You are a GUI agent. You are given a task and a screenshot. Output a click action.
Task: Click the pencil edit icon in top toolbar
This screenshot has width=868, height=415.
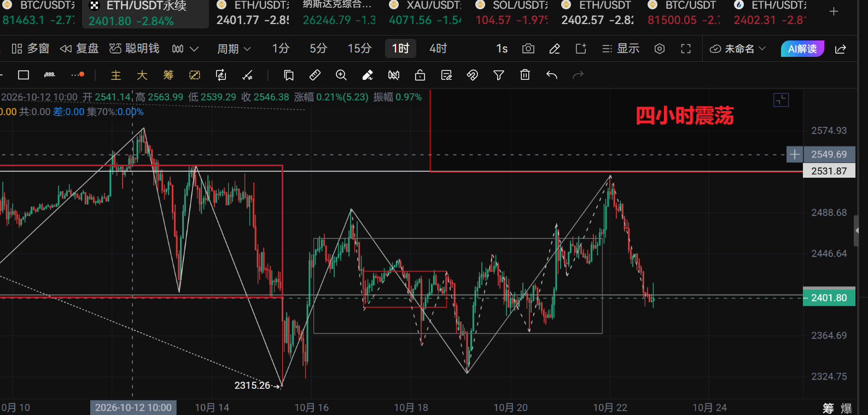pos(555,49)
